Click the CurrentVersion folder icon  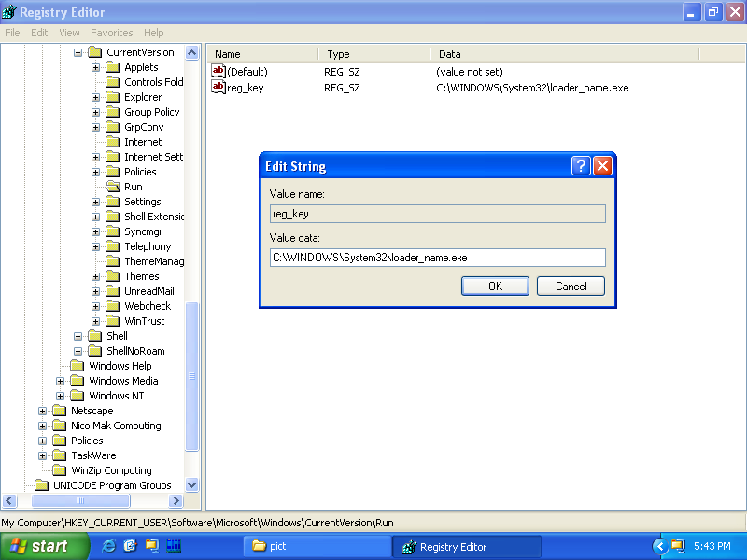95,52
